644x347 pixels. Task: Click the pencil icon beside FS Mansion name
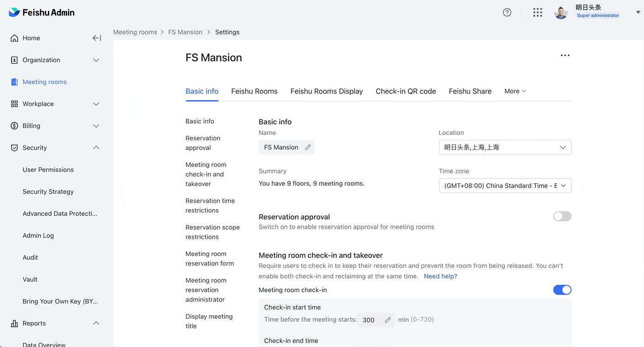(x=308, y=147)
